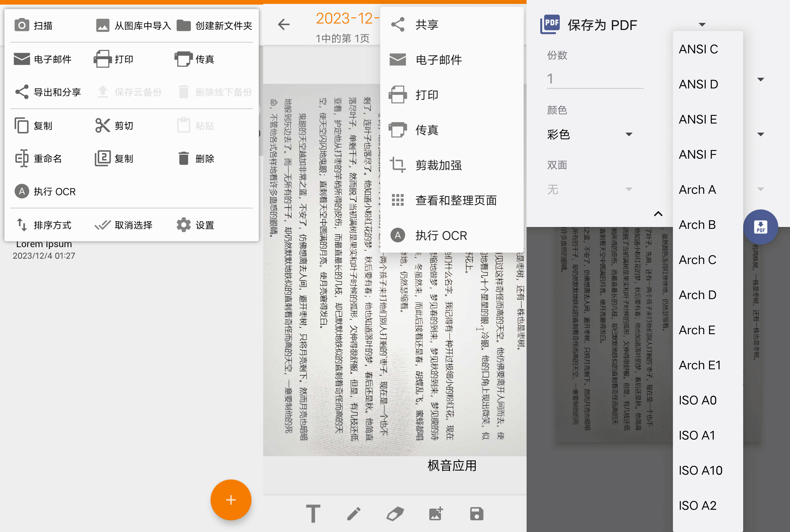This screenshot has height=532, width=790.
Task: Select Cut (剪切) scissors icon
Action: click(x=102, y=126)
